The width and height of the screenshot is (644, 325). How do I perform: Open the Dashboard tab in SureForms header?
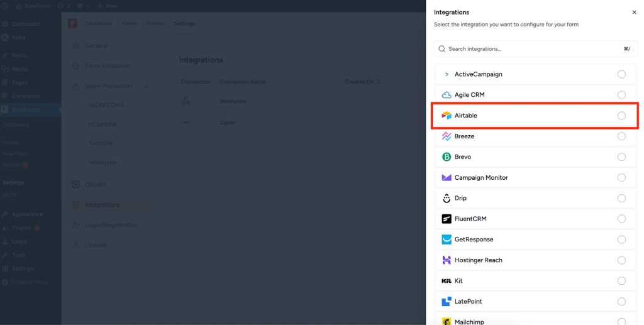(99, 23)
